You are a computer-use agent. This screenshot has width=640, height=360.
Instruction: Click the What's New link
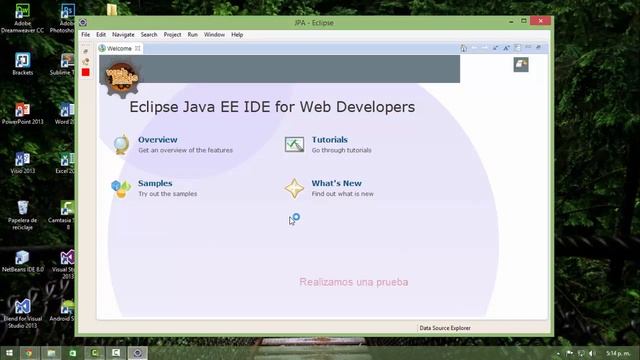(336, 183)
